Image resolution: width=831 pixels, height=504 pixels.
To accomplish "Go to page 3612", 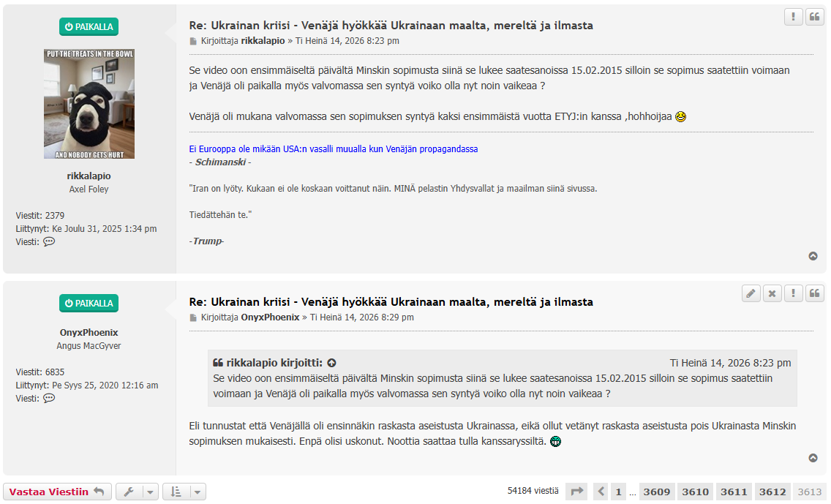I will [x=772, y=492].
